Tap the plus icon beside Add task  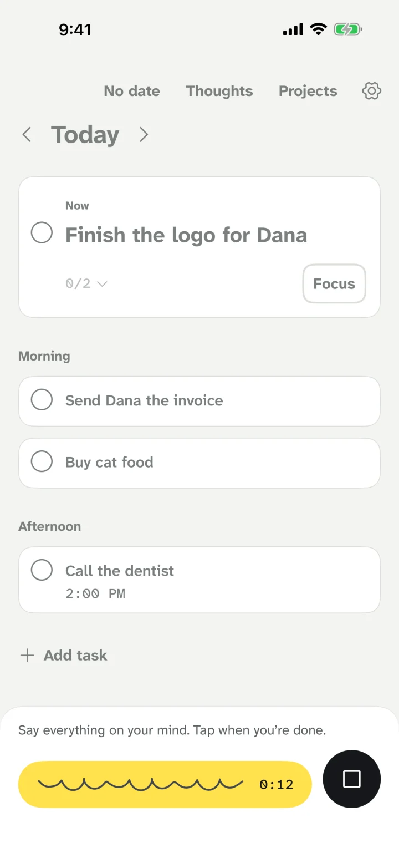[27, 656]
